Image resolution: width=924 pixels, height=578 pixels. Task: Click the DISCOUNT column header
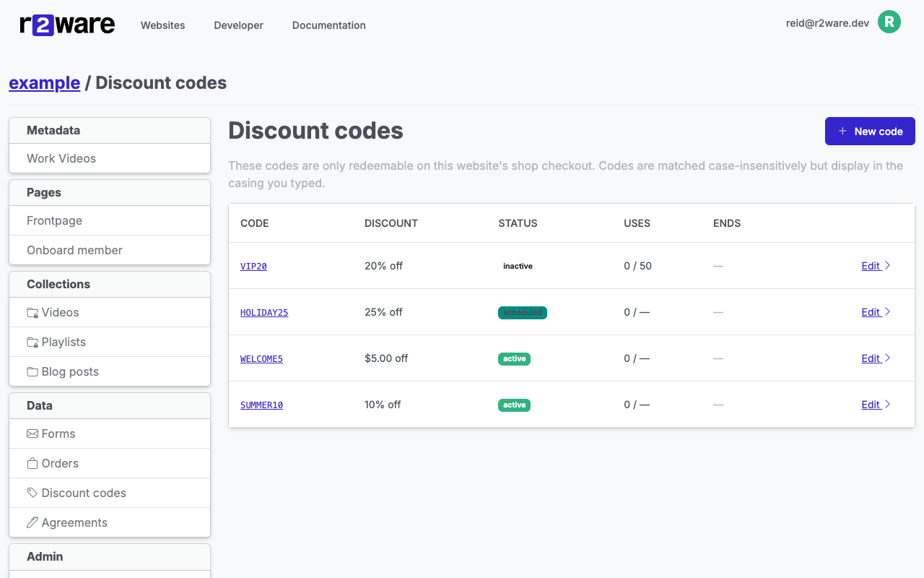pyautogui.click(x=391, y=223)
